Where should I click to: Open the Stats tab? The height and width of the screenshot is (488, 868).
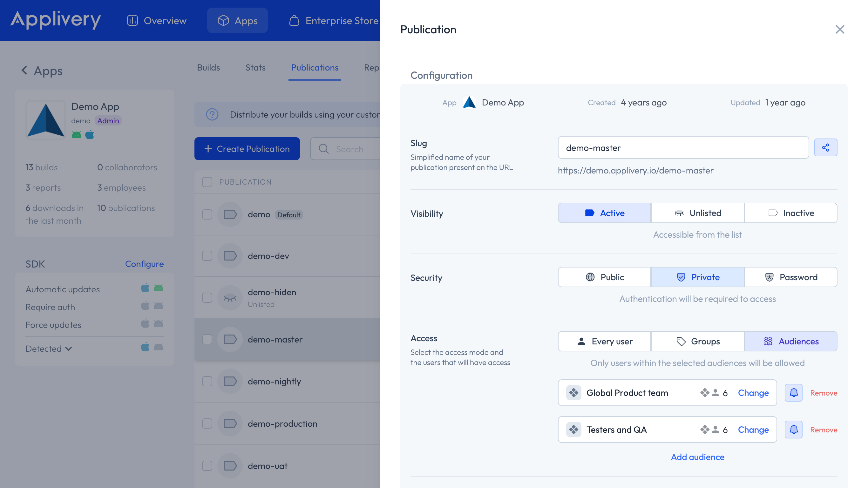[255, 67]
